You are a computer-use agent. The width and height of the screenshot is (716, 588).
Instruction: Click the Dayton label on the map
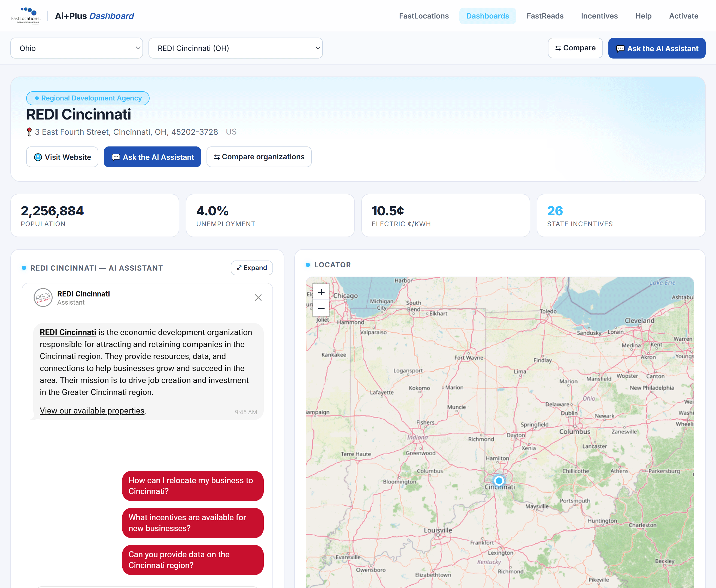click(x=516, y=435)
